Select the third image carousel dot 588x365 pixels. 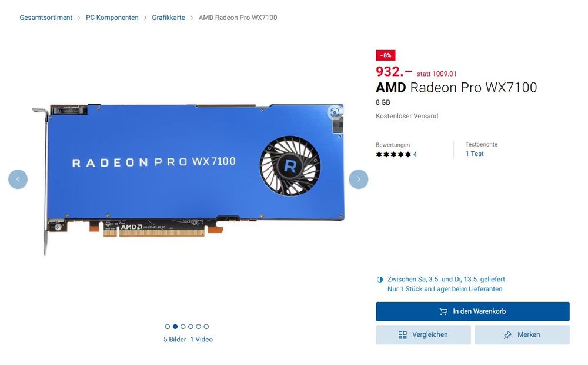point(183,327)
